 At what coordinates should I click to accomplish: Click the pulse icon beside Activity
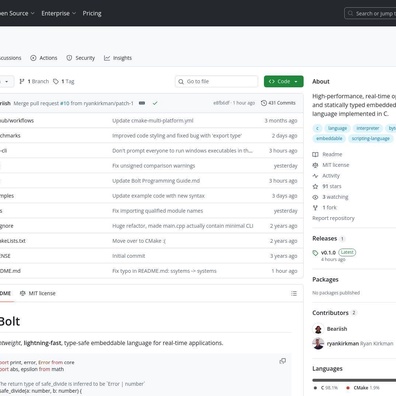(315, 176)
